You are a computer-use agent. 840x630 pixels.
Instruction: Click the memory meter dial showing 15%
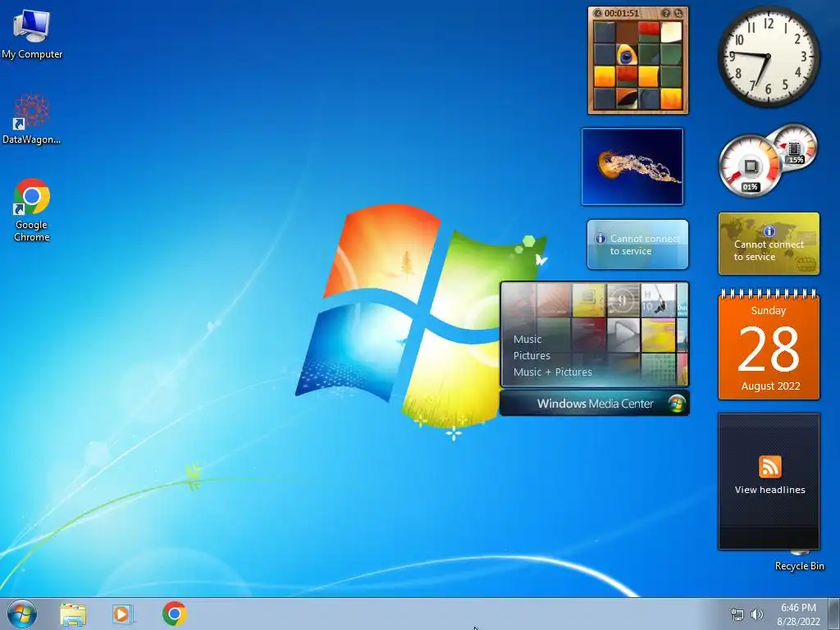click(x=796, y=146)
